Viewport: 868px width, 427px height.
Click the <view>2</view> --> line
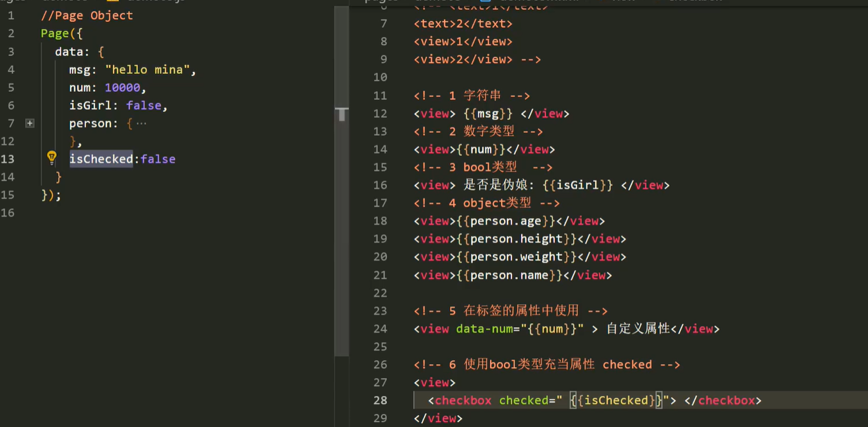(478, 59)
